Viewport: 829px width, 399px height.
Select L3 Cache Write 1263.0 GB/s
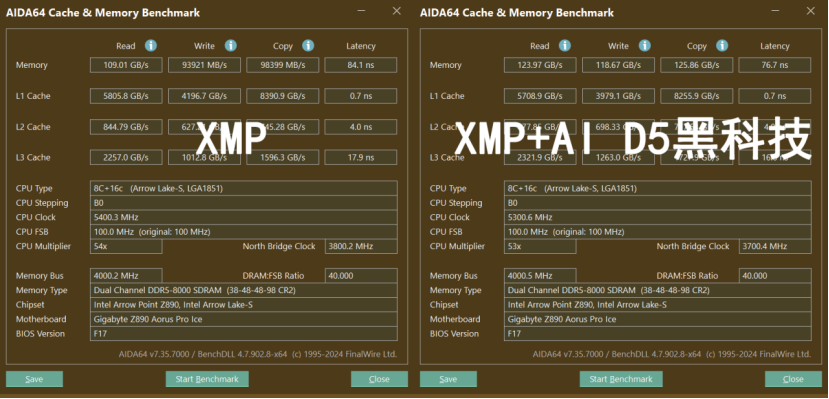[618, 157]
